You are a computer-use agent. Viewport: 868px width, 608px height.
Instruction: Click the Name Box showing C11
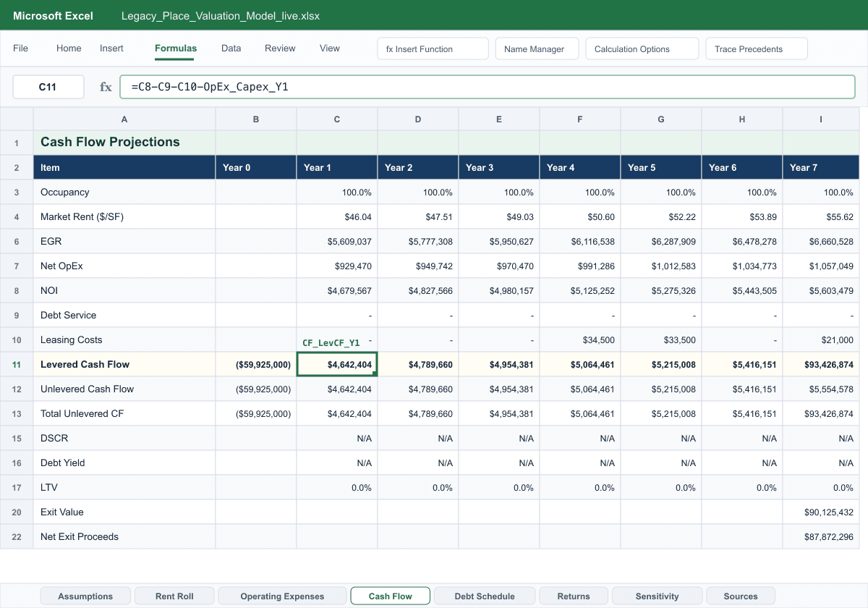click(x=48, y=87)
